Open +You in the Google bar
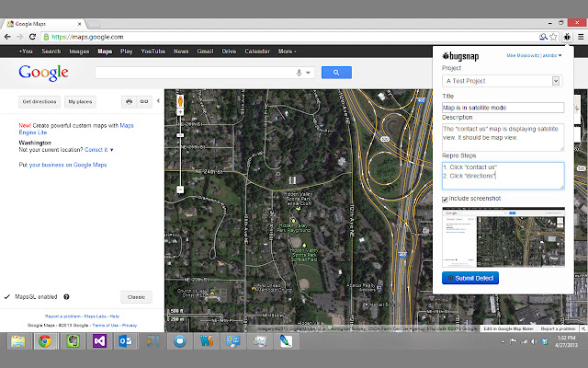The height and width of the screenshot is (368, 588). (x=26, y=52)
